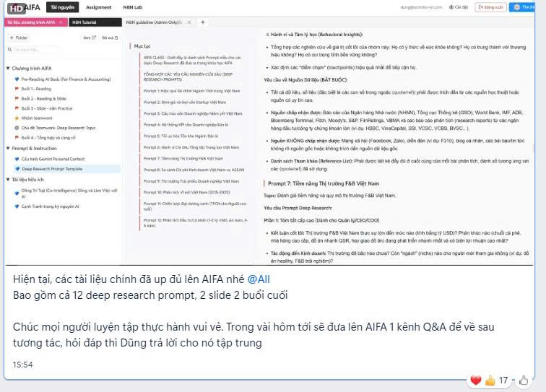
Task: Open Buổi 1 - Reading item
Action: tap(36, 89)
